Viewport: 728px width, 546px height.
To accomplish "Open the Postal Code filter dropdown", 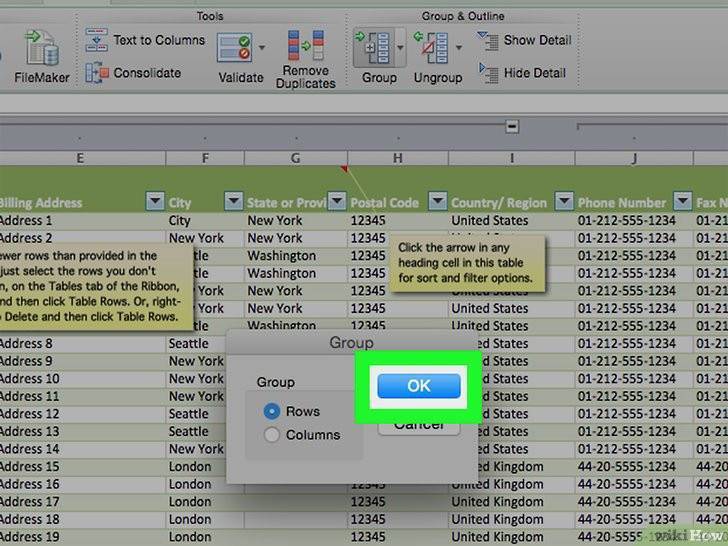I will point(437,202).
